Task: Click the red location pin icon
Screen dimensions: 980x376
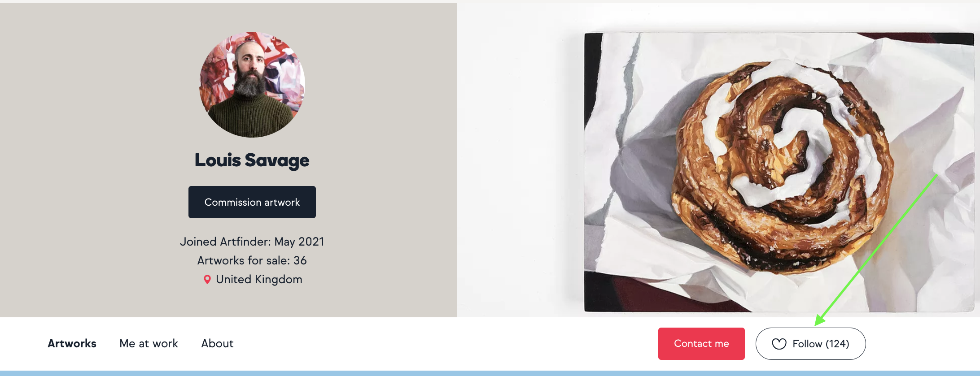Action: (207, 280)
